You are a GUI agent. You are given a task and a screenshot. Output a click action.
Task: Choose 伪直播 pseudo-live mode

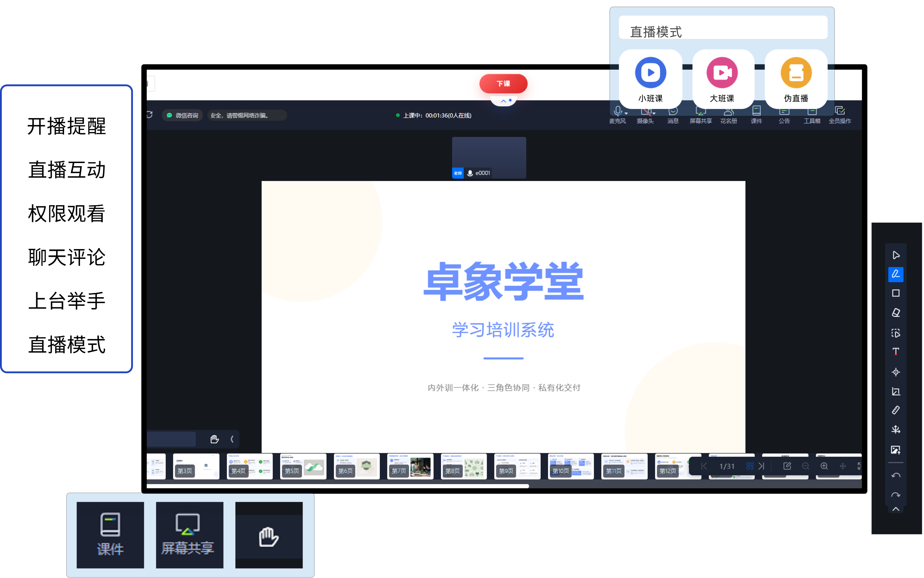796,79
